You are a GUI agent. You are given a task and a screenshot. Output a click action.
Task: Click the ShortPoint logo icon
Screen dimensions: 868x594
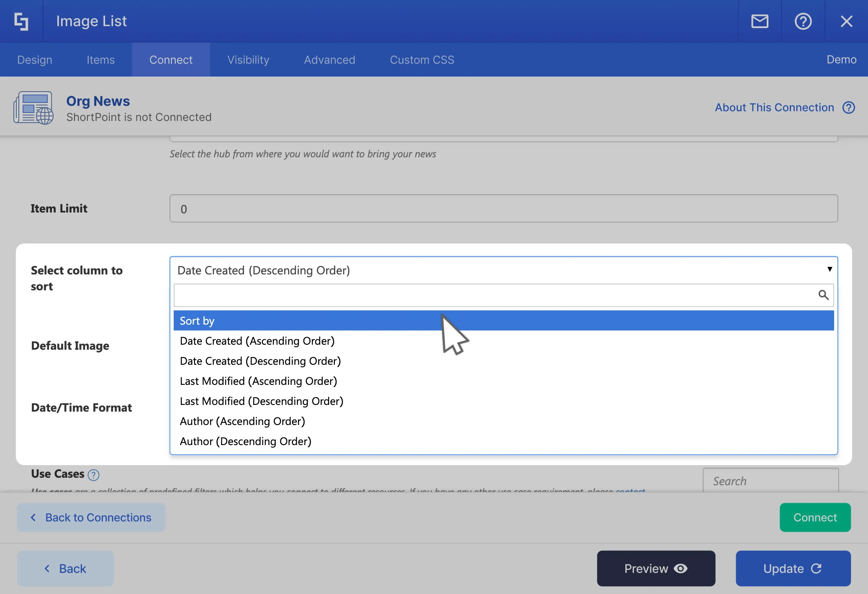click(21, 21)
